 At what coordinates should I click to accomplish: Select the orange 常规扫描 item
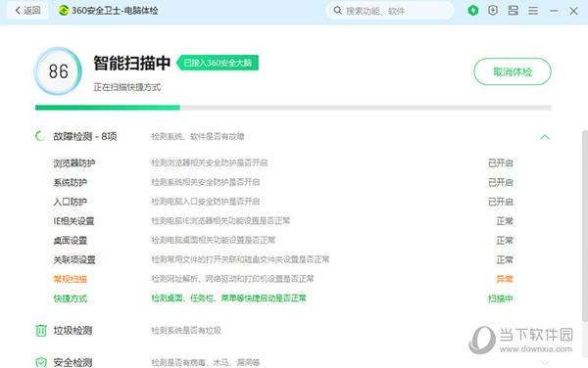click(71, 279)
